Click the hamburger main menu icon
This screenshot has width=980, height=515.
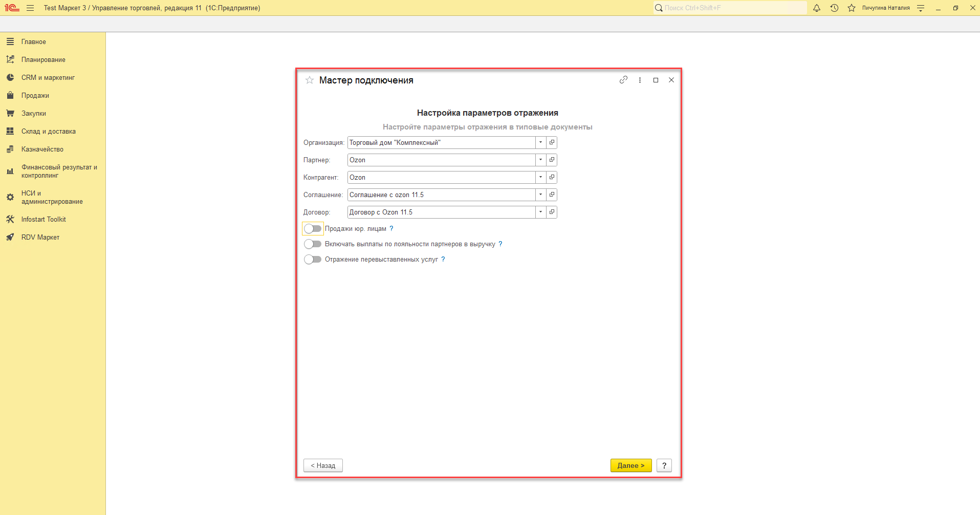(30, 8)
